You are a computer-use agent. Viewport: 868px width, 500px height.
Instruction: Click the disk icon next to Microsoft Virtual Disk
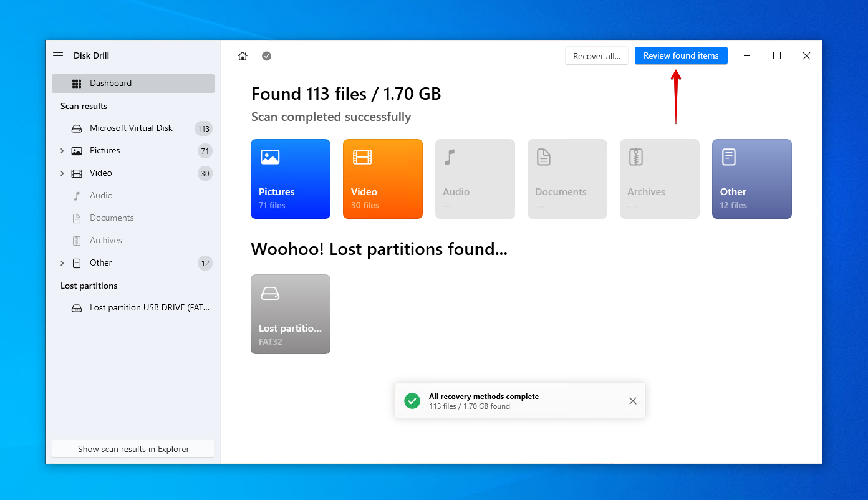pos(77,128)
